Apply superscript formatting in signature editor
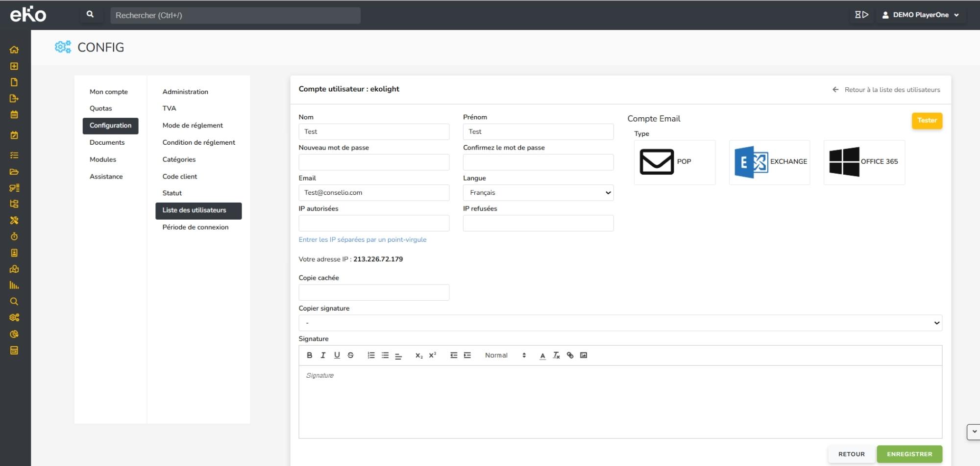This screenshot has width=980, height=466. coord(432,355)
